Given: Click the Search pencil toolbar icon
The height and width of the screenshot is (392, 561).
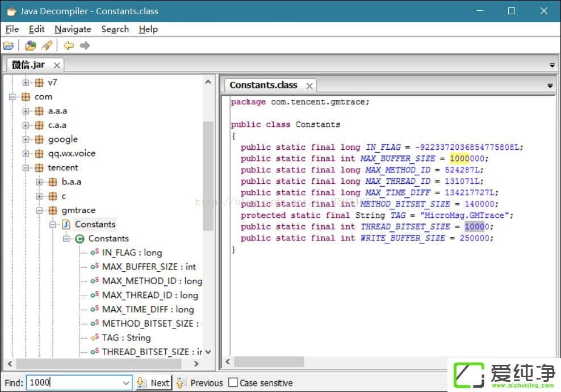Looking at the screenshot, I should 47,46.
